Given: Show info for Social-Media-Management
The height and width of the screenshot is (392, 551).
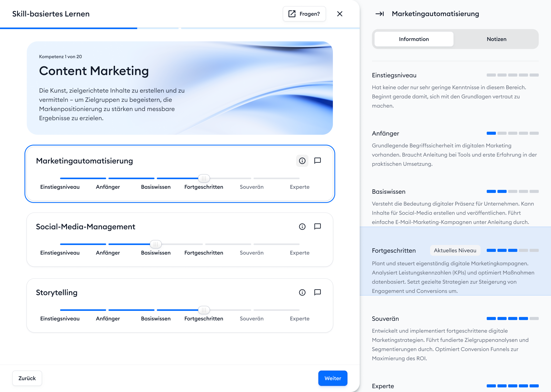Looking at the screenshot, I should [302, 227].
